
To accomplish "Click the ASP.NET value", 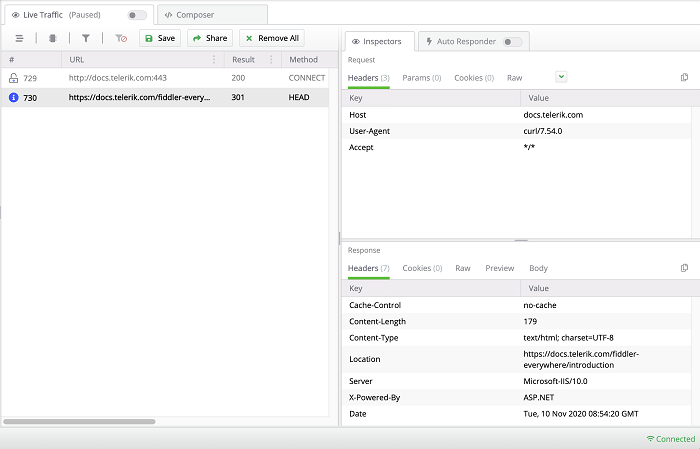I will click(x=538, y=397).
